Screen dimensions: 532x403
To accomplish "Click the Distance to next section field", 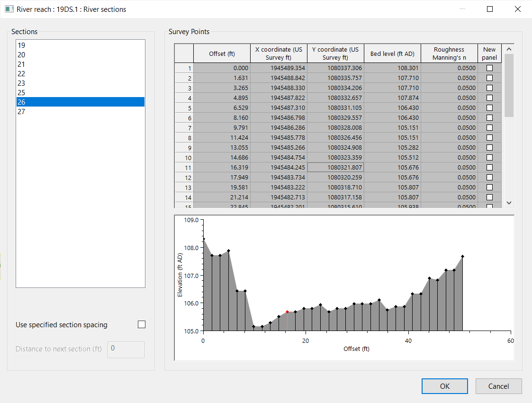I will point(126,349).
